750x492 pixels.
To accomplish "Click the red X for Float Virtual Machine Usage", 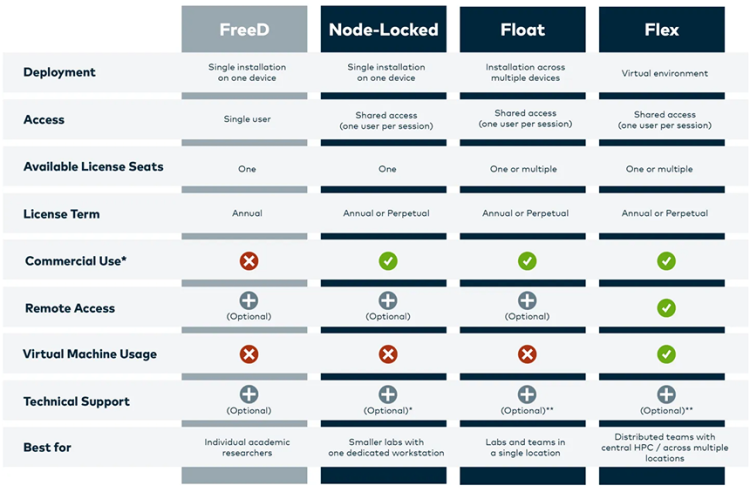I will coord(527,354).
